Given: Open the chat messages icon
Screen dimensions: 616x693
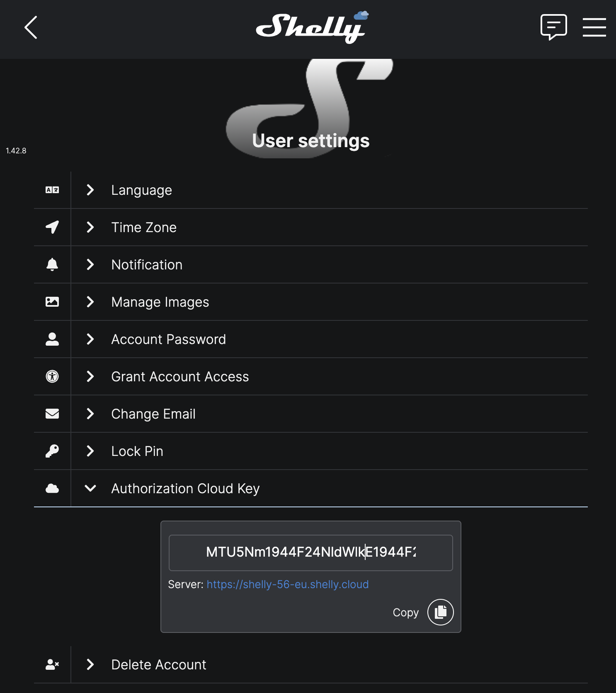Looking at the screenshot, I should 553,27.
